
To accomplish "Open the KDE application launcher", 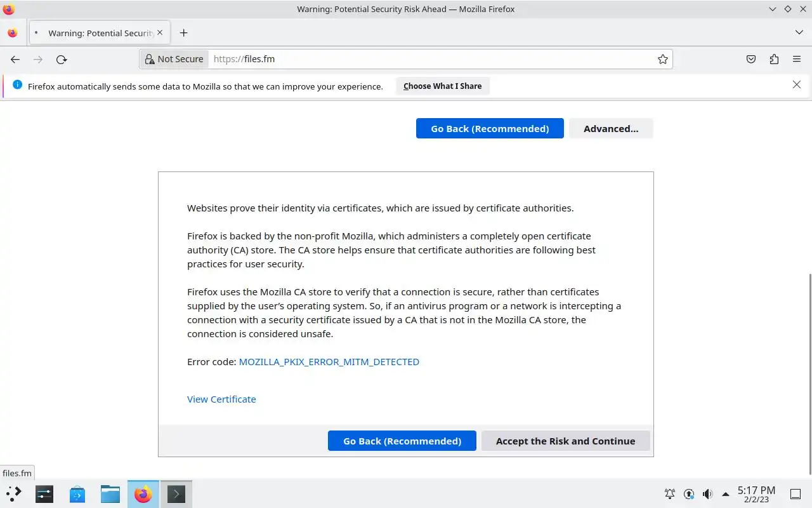I will click(13, 493).
